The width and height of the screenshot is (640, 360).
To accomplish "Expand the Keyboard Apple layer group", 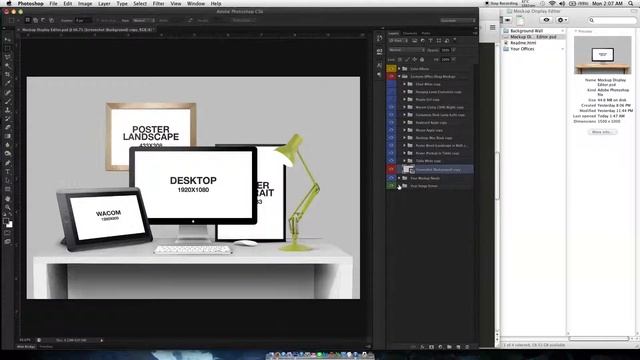I will coord(404,122).
